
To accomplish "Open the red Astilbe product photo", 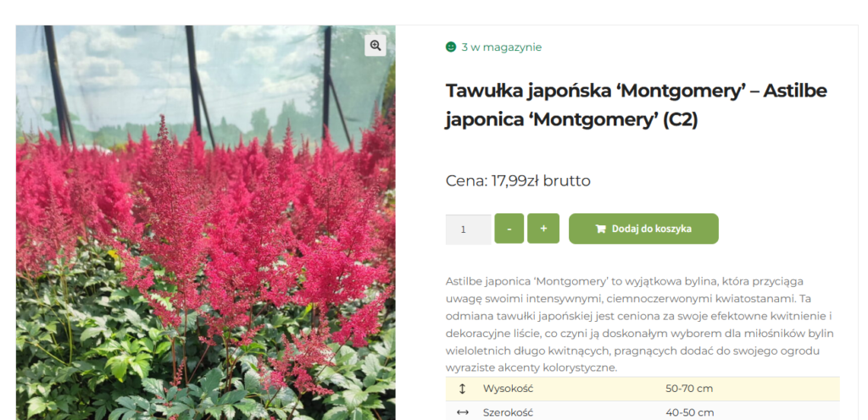I will 205,223.
